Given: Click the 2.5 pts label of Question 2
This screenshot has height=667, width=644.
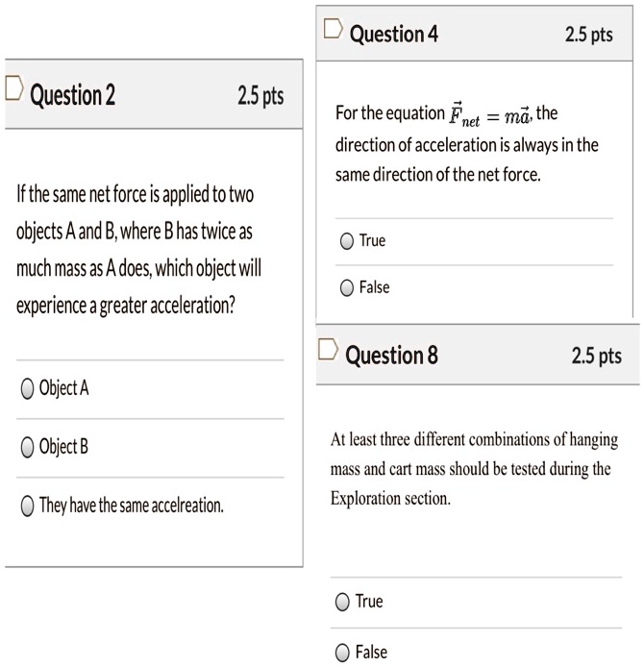Looking at the screenshot, I should [x=260, y=96].
